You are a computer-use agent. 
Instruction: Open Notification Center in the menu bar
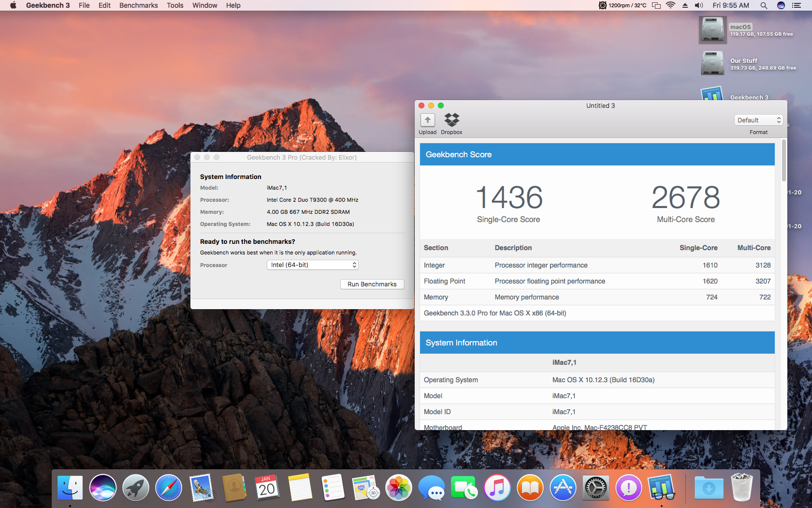pos(797,5)
